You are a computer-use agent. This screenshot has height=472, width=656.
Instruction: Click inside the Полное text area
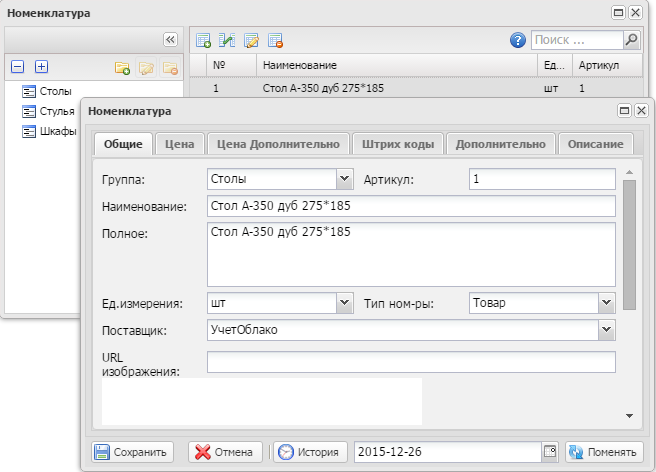click(x=411, y=254)
